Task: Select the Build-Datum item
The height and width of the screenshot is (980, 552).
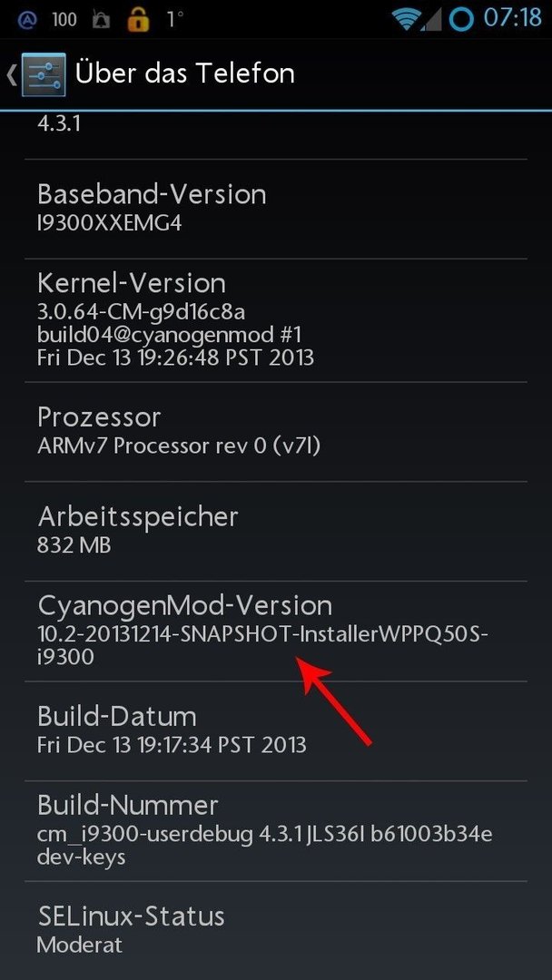Action: [x=276, y=731]
